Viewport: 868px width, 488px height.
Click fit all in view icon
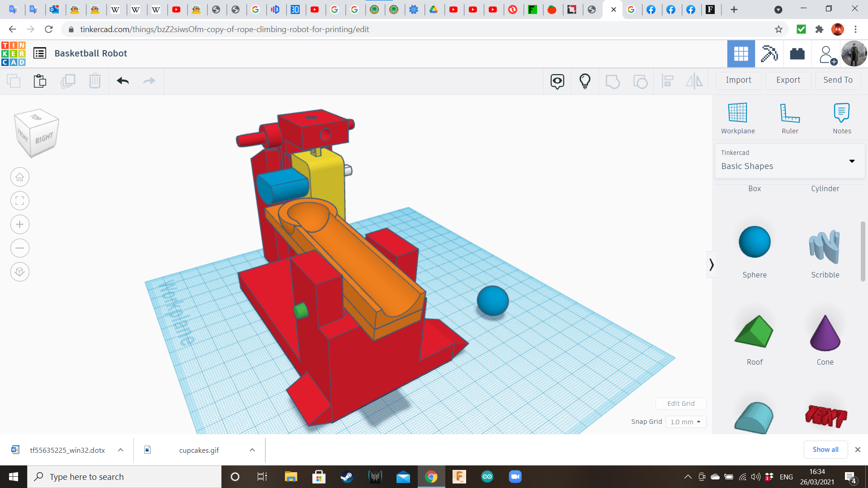(x=20, y=201)
